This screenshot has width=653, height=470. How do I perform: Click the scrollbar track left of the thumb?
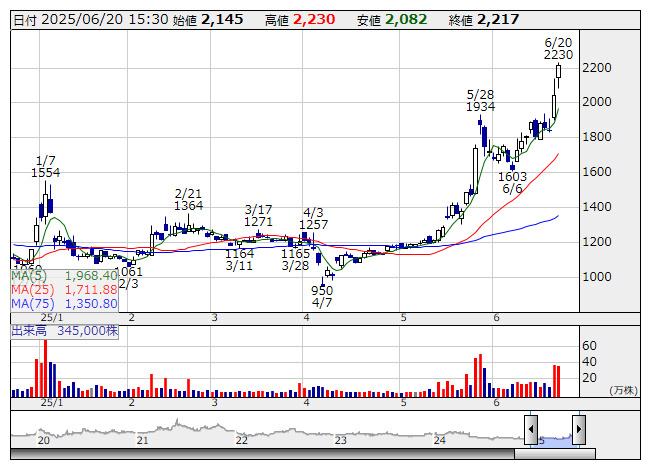click(x=262, y=453)
